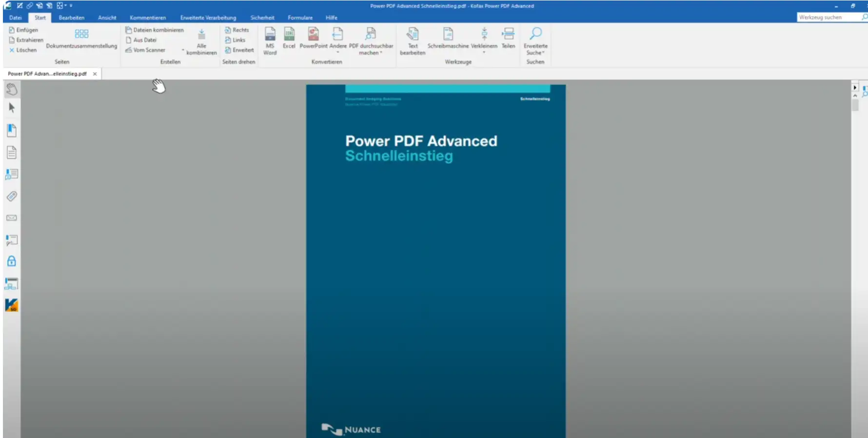
Task: Choose the arrow selection tool
Action: pos(12,108)
